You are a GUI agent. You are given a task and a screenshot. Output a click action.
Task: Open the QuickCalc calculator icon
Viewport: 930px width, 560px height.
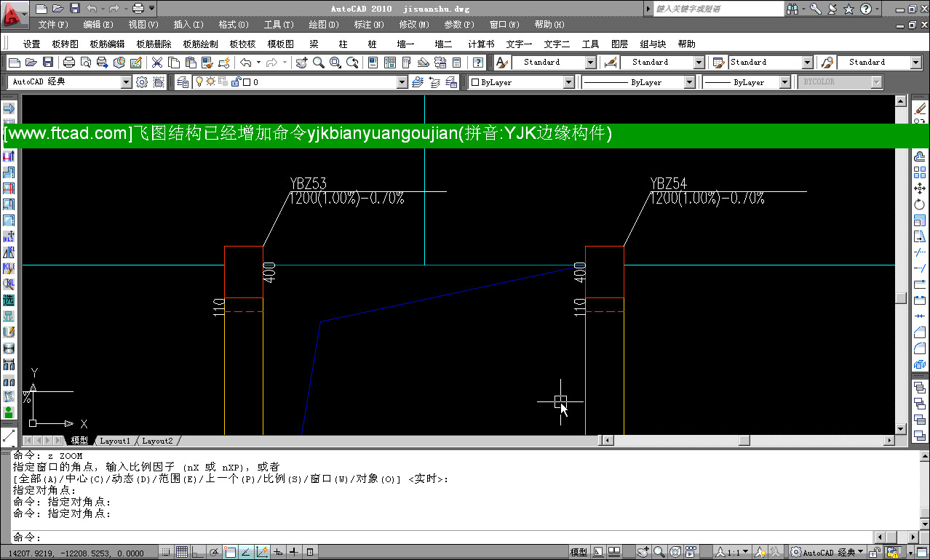point(457,63)
